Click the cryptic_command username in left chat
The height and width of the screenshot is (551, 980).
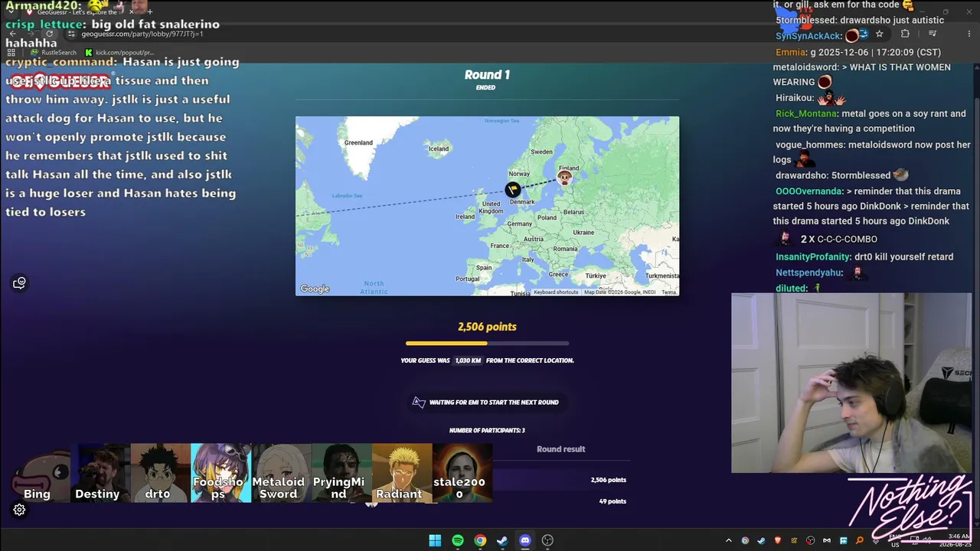(61, 62)
